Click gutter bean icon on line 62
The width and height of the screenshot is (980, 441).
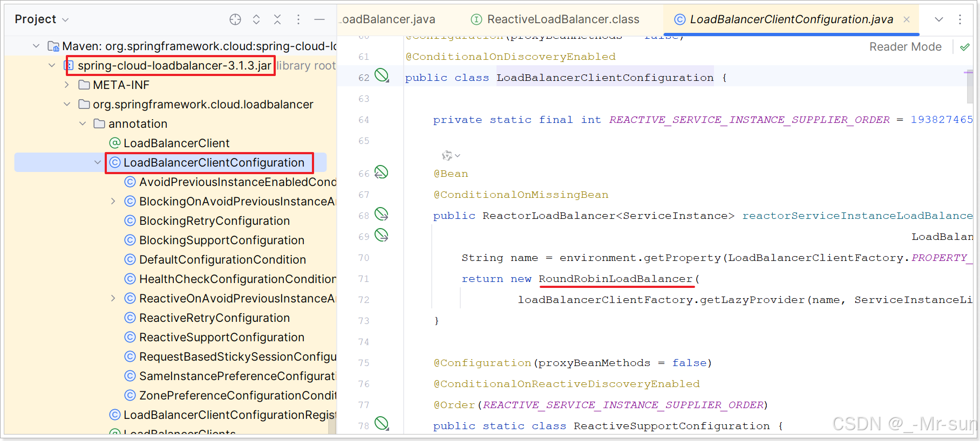coord(382,75)
